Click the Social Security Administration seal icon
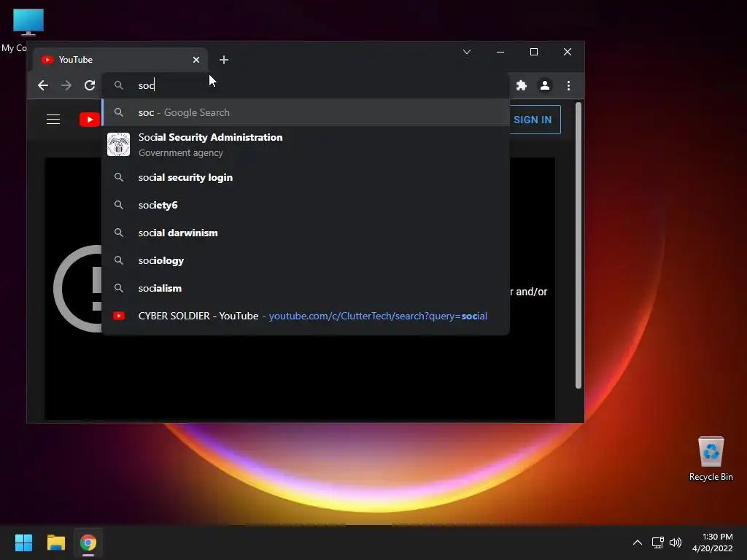The height and width of the screenshot is (560, 747). click(119, 144)
